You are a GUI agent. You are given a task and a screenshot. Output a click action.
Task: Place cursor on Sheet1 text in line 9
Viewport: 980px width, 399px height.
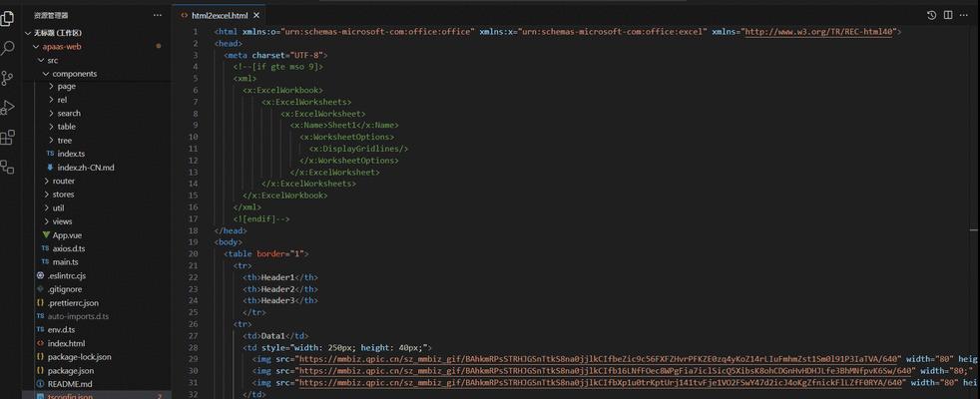tap(341, 125)
